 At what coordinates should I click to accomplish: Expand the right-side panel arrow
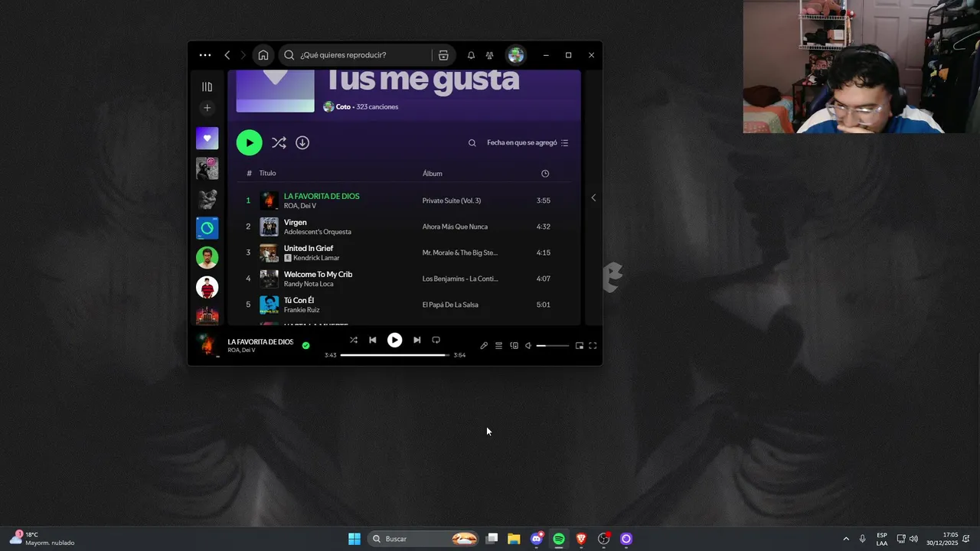click(593, 197)
